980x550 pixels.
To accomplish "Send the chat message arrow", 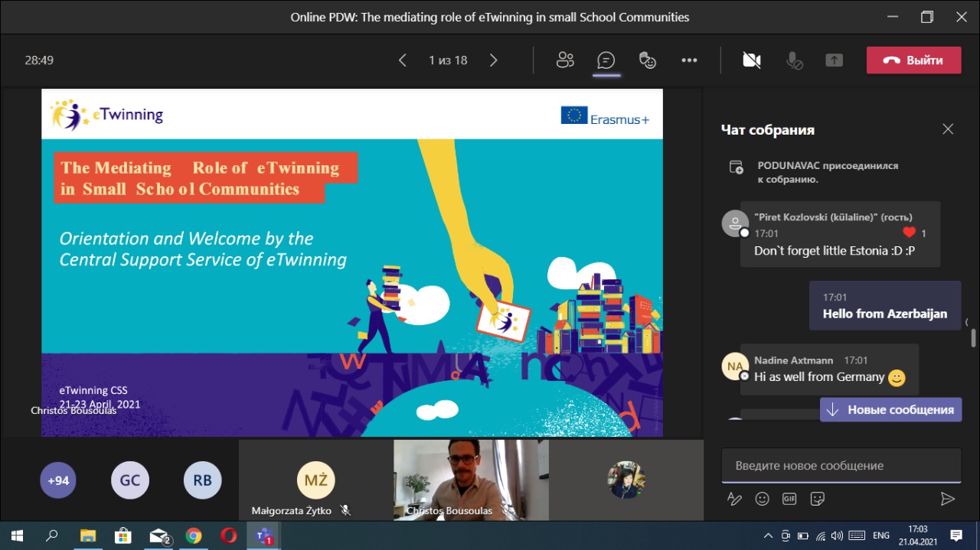I will pyautogui.click(x=947, y=499).
